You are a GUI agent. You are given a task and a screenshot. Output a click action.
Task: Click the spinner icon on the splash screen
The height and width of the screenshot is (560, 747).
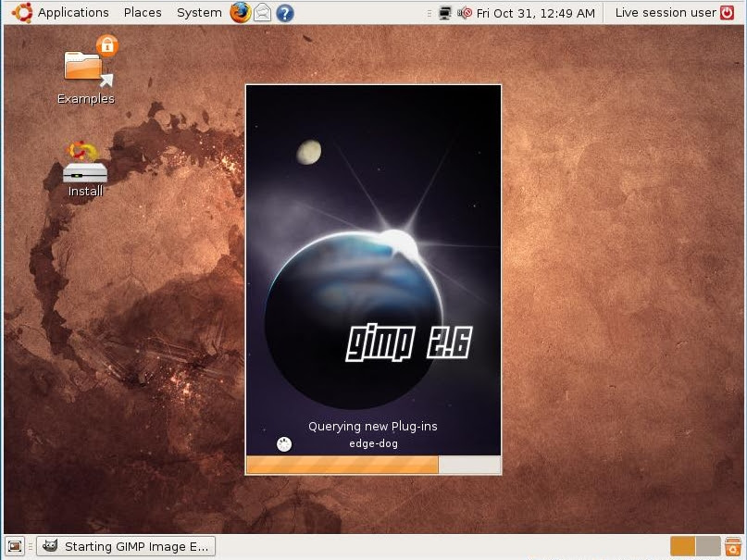pyautogui.click(x=284, y=444)
